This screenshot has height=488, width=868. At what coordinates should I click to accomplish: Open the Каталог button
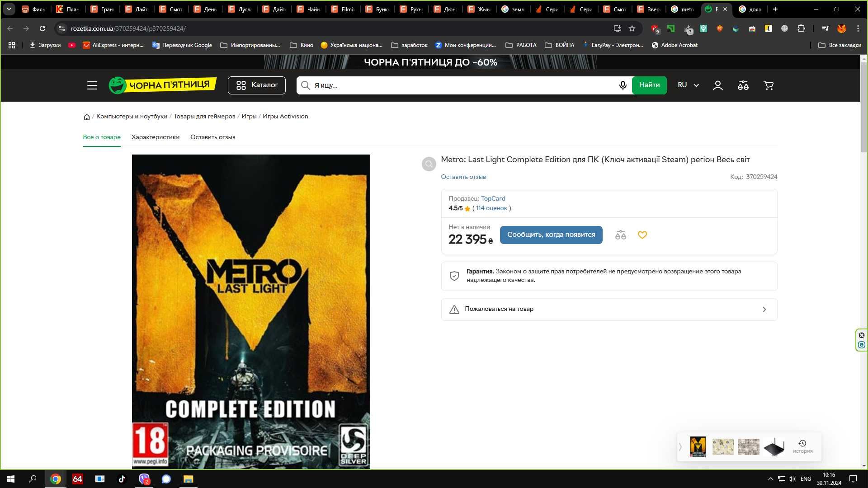pos(257,85)
